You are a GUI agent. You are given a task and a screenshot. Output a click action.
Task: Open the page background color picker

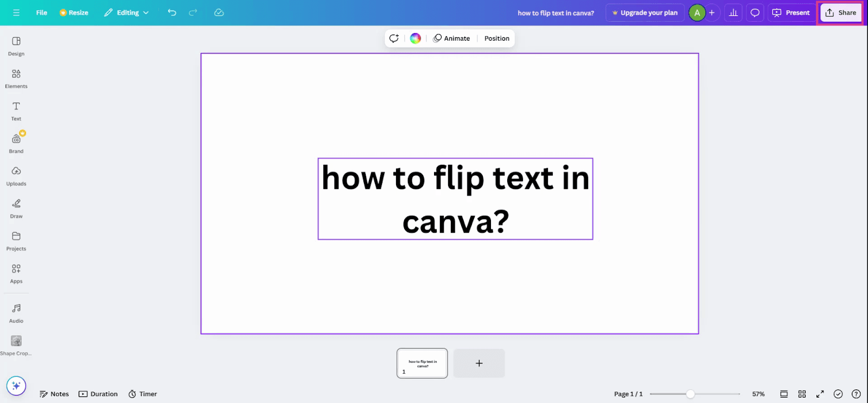coord(416,38)
